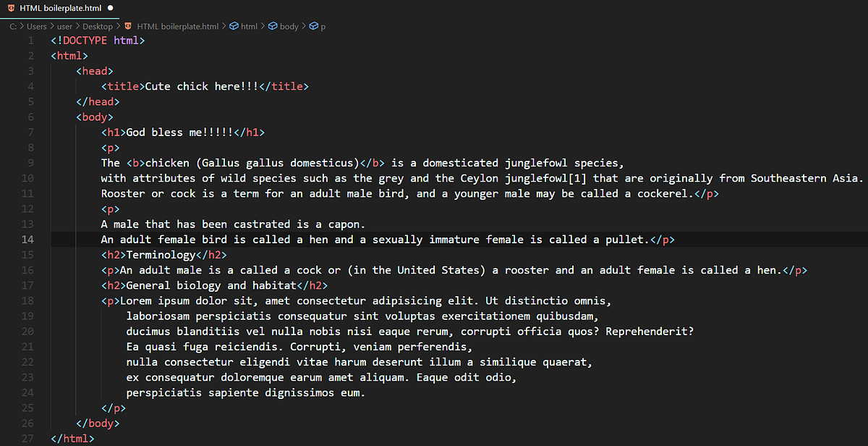Click 'perspiciatis sapiente dignissimos eum.' text
The width and height of the screenshot is (868, 446).
tap(246, 392)
